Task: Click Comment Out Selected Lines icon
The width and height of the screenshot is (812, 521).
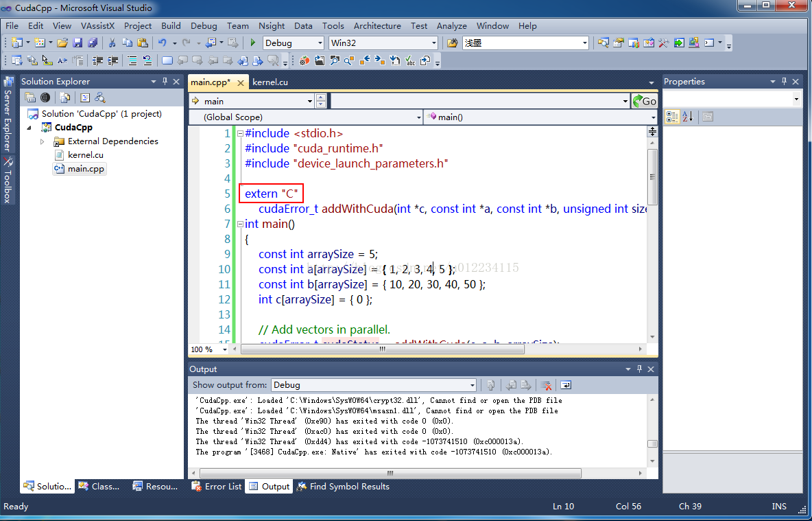Action: (132, 60)
